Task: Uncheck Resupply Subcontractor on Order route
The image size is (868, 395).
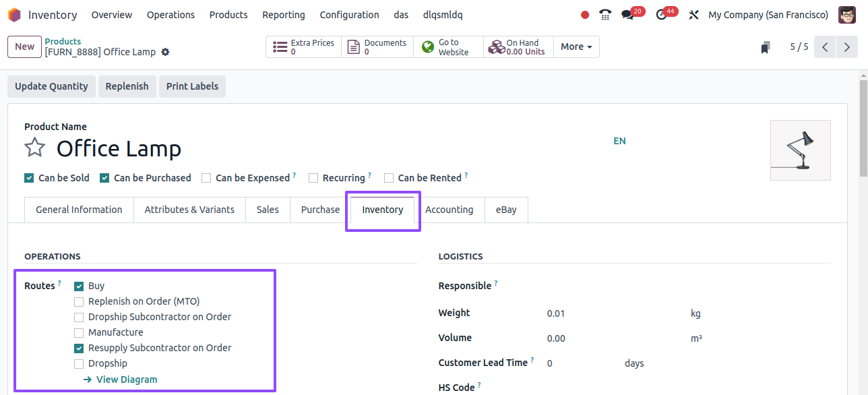Action: point(79,348)
